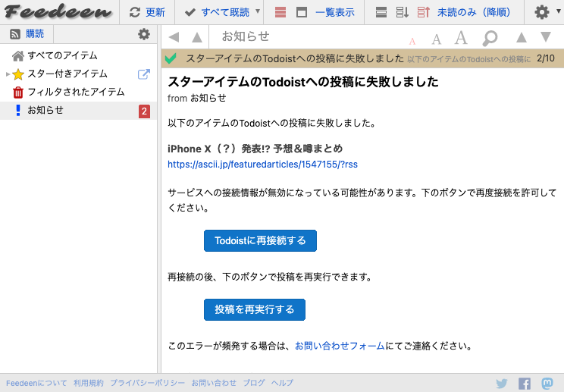The height and width of the screenshot is (392, 564).
Task: Select the small red font size A
Action: [412, 42]
